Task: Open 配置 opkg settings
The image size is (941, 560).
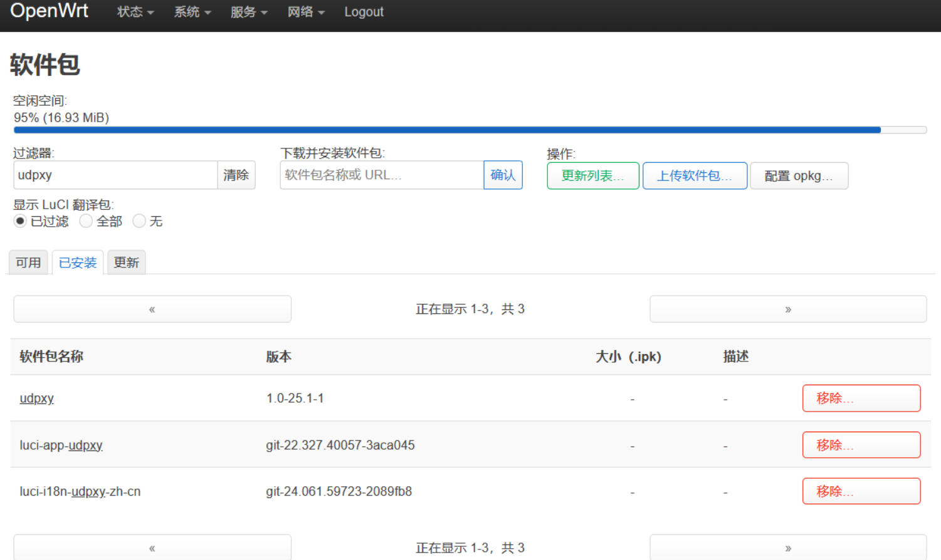Action: pyautogui.click(x=799, y=175)
